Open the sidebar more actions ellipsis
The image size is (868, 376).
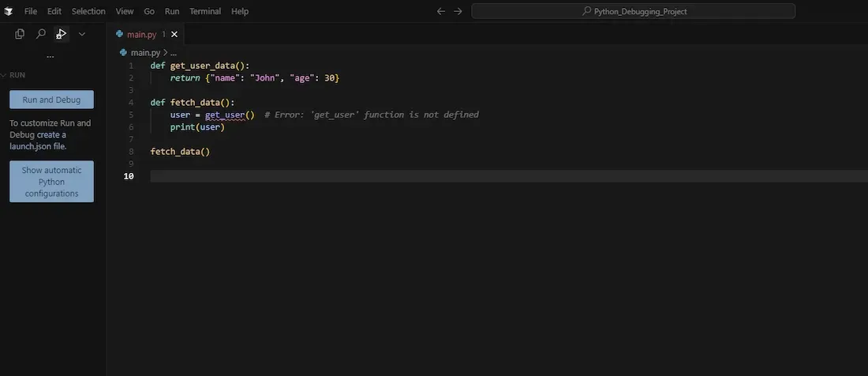[51, 56]
